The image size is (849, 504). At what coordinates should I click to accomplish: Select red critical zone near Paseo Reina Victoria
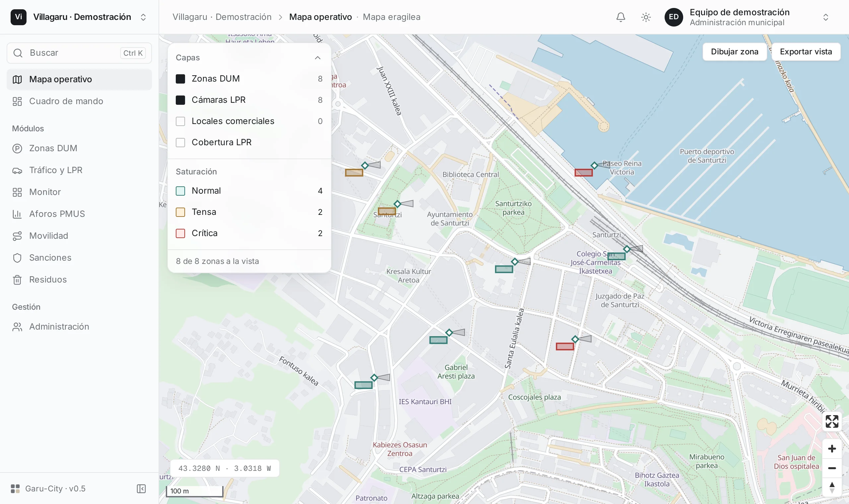(583, 172)
